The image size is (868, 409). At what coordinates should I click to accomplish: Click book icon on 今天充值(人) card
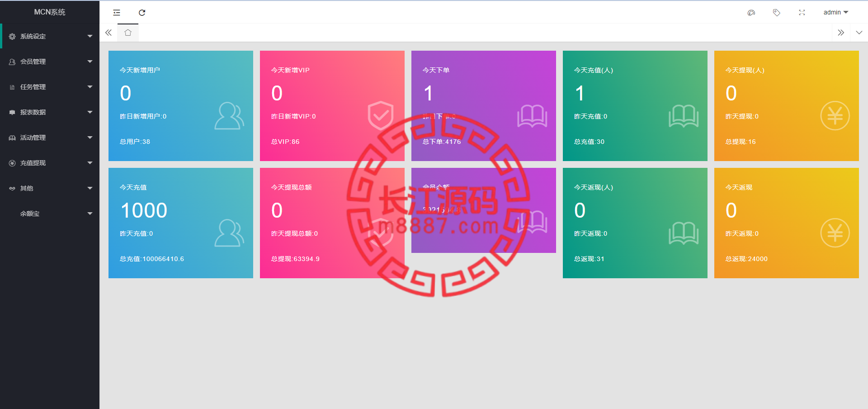tap(684, 116)
